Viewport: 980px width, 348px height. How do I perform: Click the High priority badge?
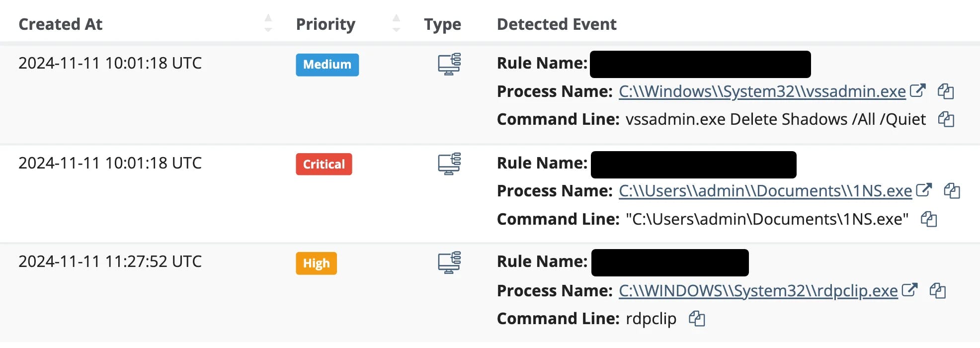point(316,263)
